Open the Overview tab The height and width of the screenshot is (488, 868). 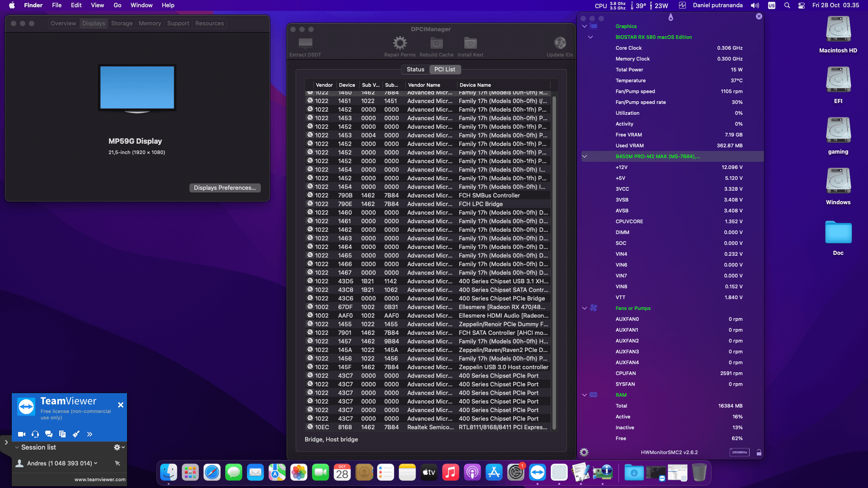63,23
